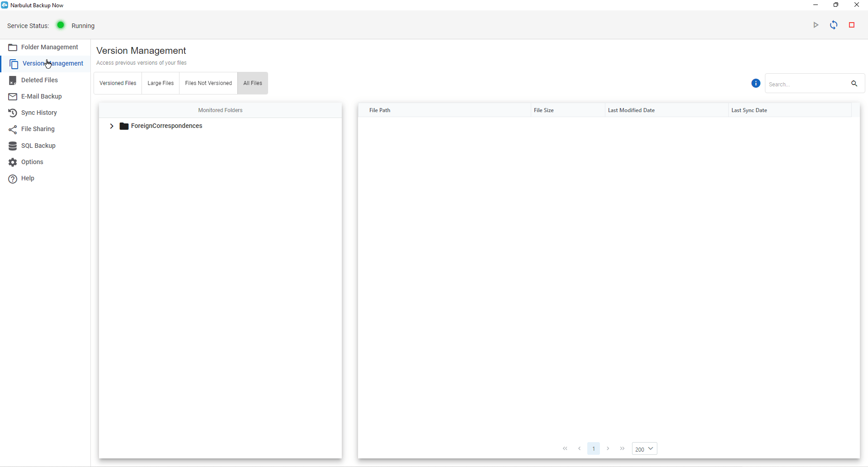Minimize the Narbulut Backup Now window
This screenshot has width=868, height=467.
click(816, 5)
